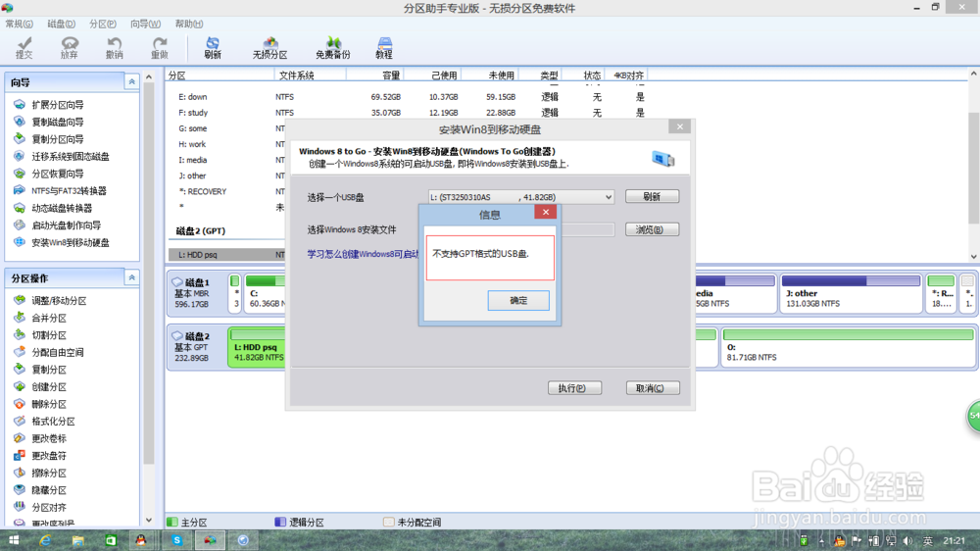Select the O: 81.71GB NTFS partition block

tap(848, 347)
